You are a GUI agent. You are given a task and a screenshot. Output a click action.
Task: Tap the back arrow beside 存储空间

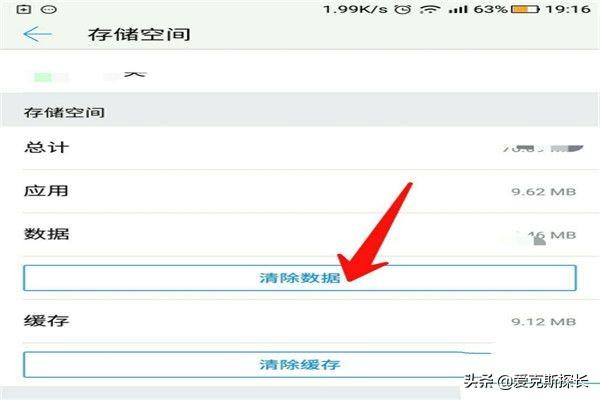point(37,34)
